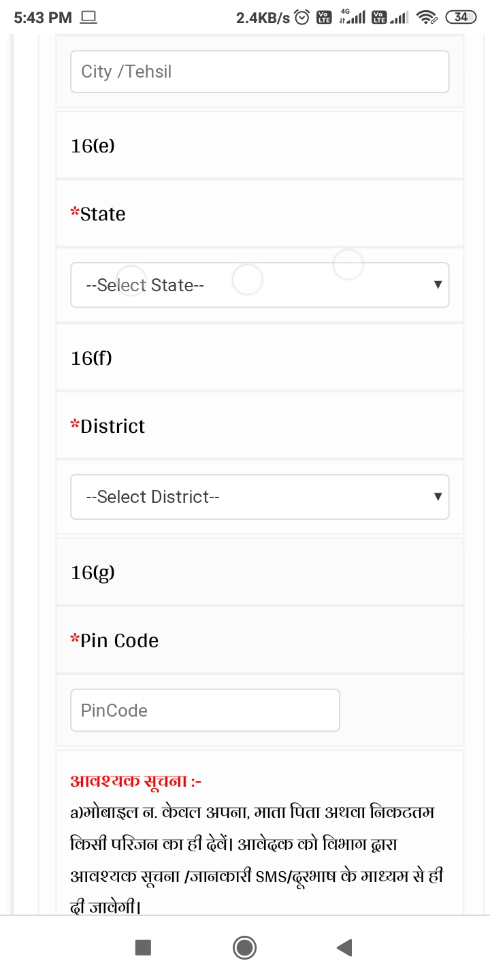Tap the Android back navigation button
This screenshot has width=490, height=980.
click(344, 947)
